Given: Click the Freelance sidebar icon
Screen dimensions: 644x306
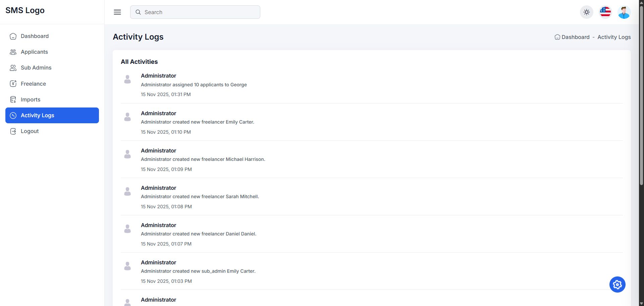Looking at the screenshot, I should coord(13,84).
